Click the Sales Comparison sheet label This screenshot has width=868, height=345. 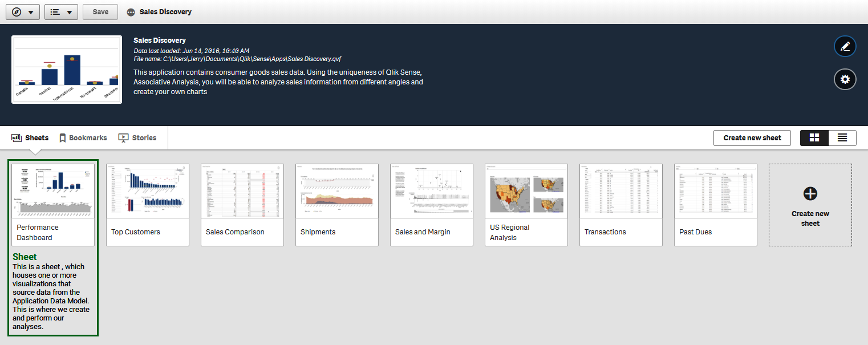click(x=235, y=232)
